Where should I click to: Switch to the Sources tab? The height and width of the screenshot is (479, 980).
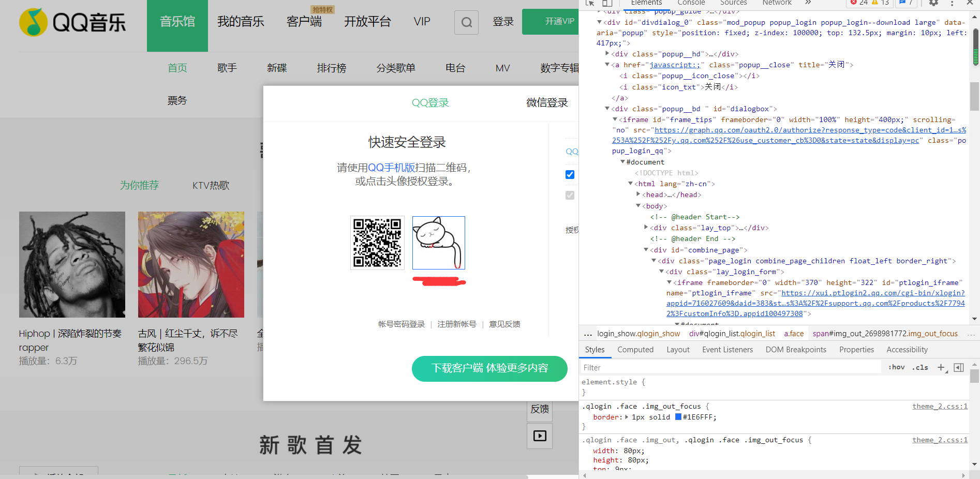(733, 3)
